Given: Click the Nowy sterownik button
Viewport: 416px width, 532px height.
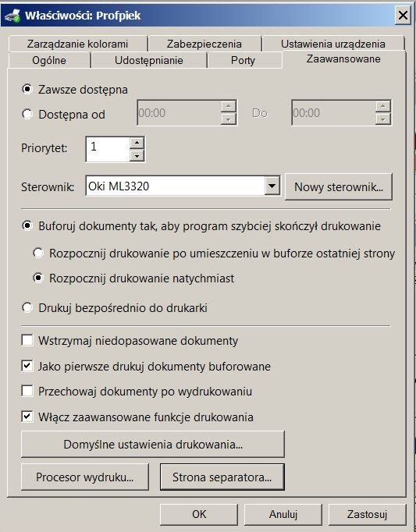Looking at the screenshot, I should [339, 186].
